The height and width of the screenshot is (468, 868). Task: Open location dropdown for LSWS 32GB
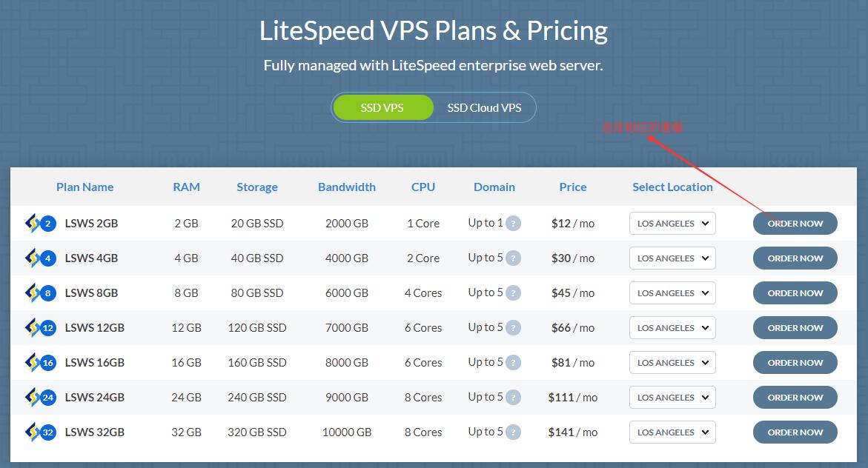tap(672, 432)
